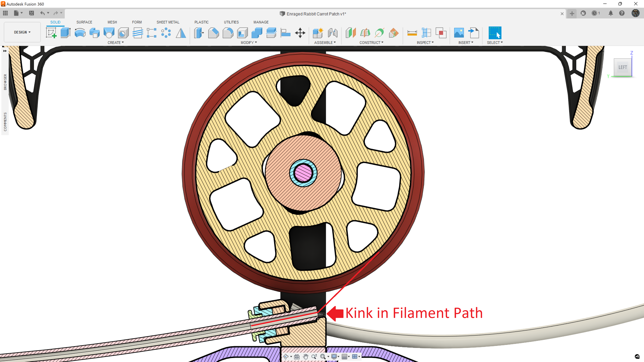This screenshot has height=362, width=644.
Task: Click the New Component icon
Action: (x=318, y=33)
